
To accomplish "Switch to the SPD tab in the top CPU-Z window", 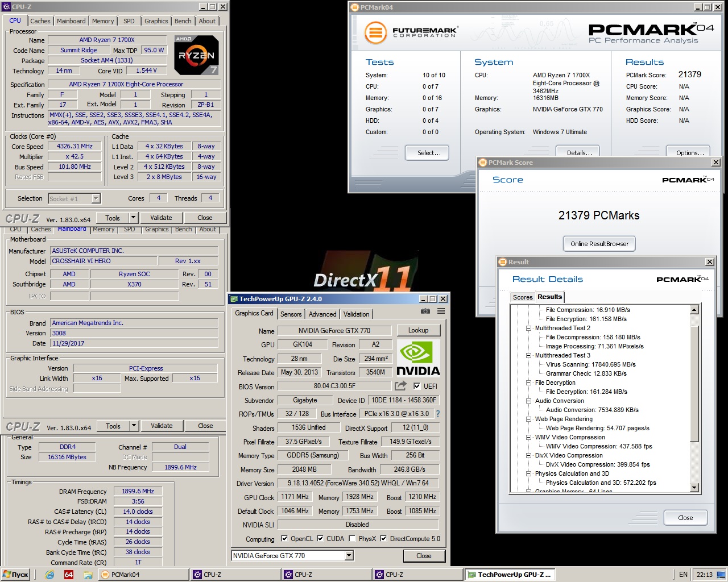I will click(x=129, y=21).
